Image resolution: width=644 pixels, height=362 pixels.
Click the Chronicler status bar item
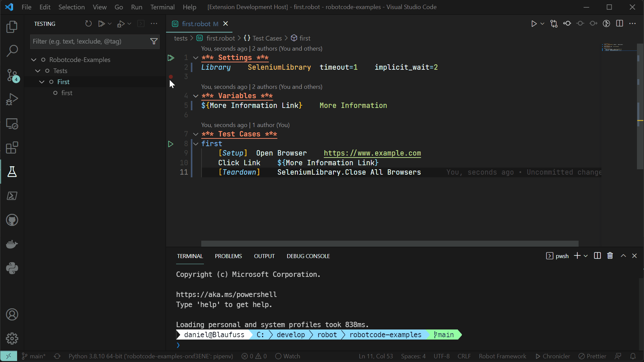552,356
